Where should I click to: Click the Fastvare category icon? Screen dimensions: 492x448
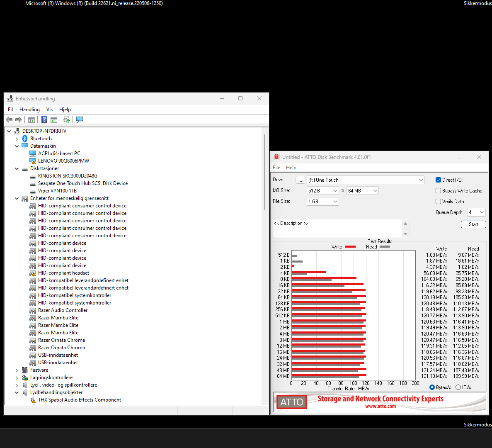[x=25, y=370]
